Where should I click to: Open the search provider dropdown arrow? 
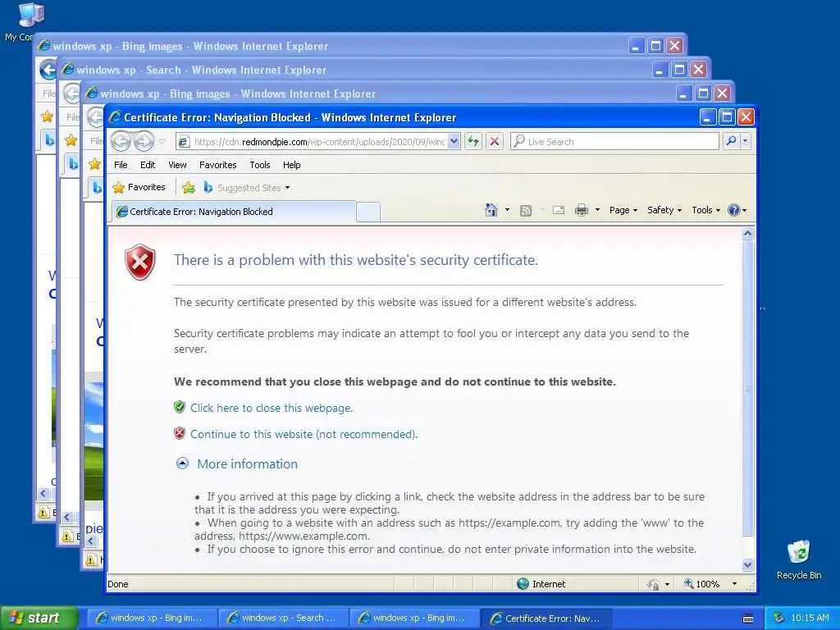[x=745, y=141]
